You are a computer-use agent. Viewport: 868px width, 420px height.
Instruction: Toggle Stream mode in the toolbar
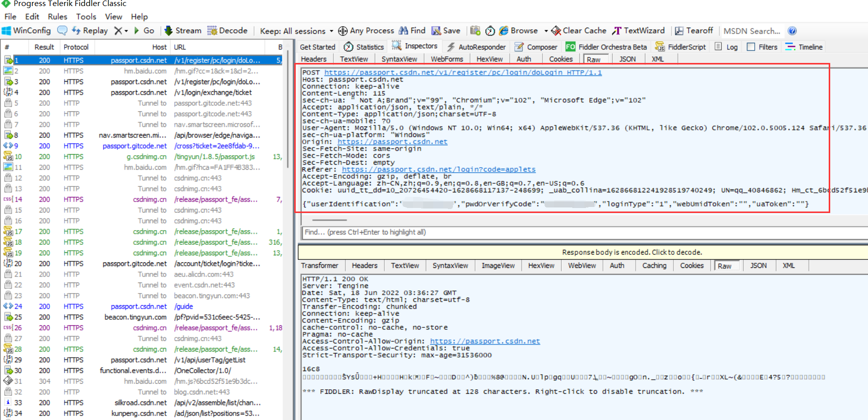point(183,31)
